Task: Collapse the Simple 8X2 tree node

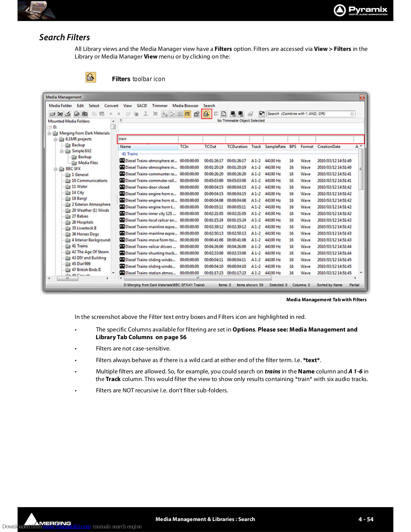Action: (62, 151)
